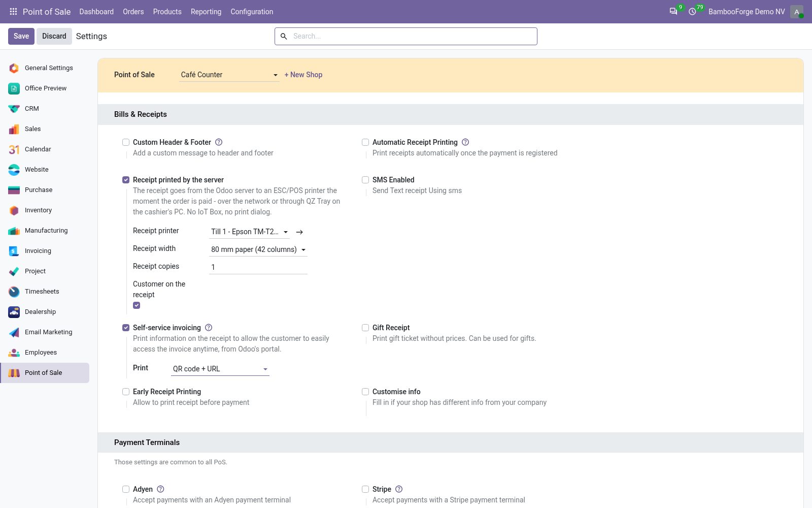The width and height of the screenshot is (812, 508).
Task: Open Point of Sale sidebar icon
Action: tap(14, 373)
